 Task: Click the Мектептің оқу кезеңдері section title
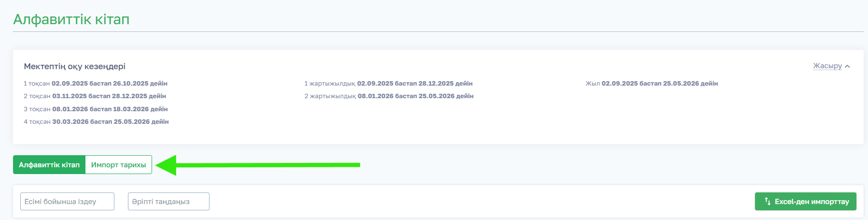click(75, 66)
